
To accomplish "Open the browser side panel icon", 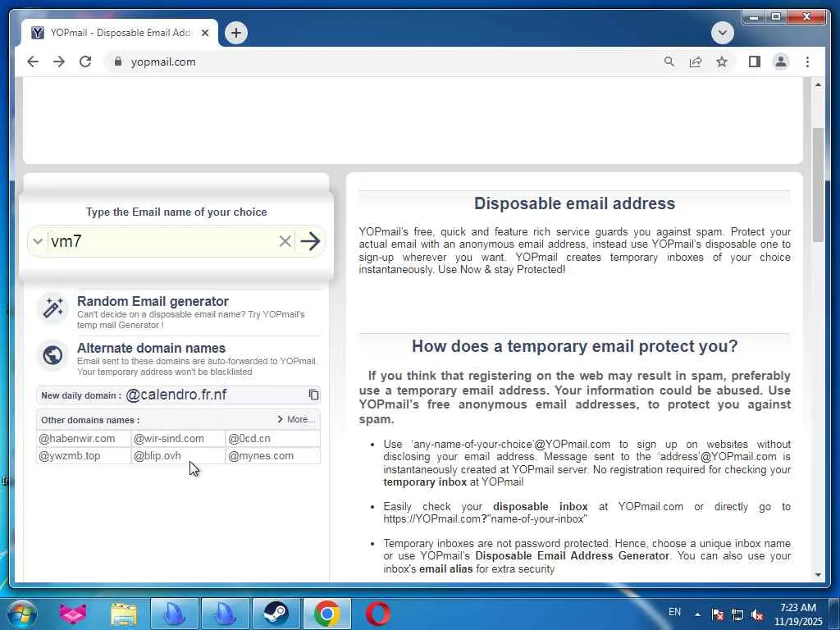I will coord(755,62).
